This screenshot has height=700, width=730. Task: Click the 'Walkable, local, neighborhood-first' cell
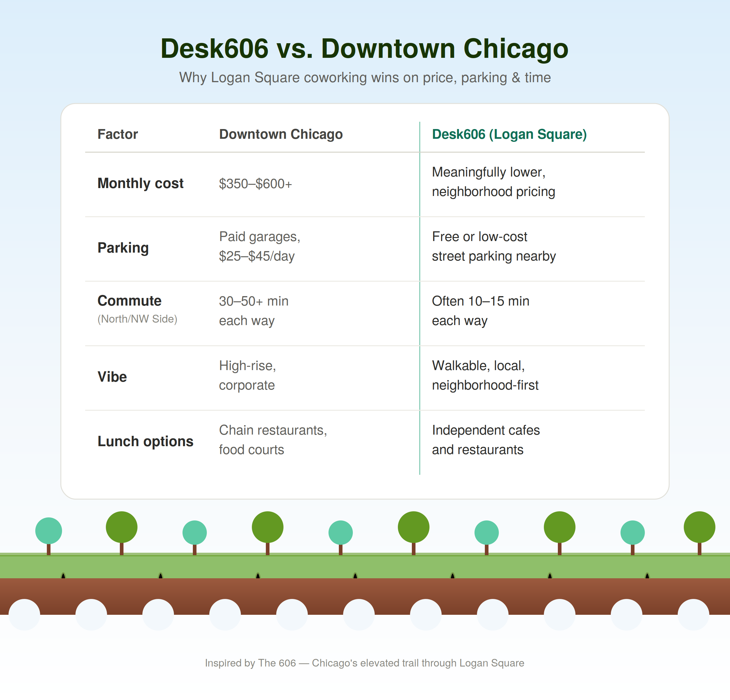point(485,375)
